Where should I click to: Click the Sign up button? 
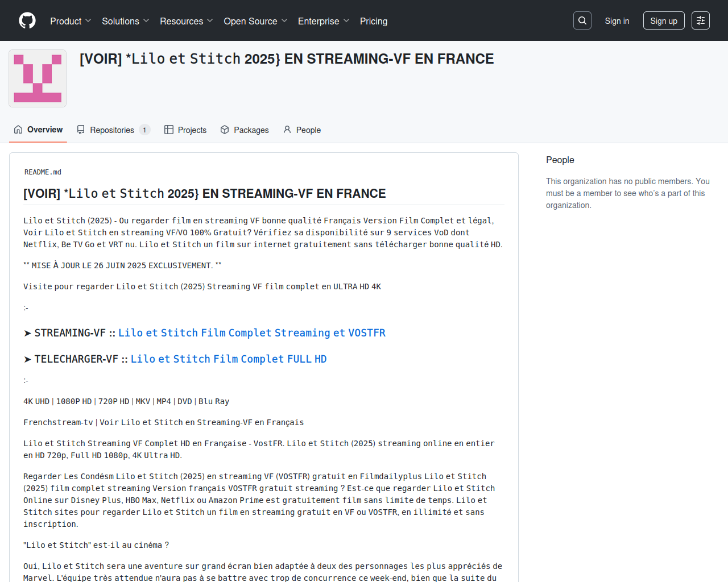(x=664, y=20)
